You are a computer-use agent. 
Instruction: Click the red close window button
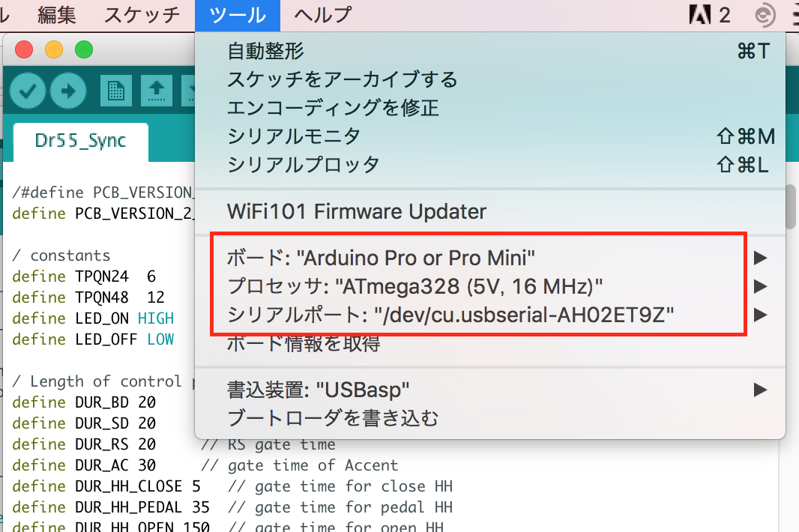(x=24, y=50)
